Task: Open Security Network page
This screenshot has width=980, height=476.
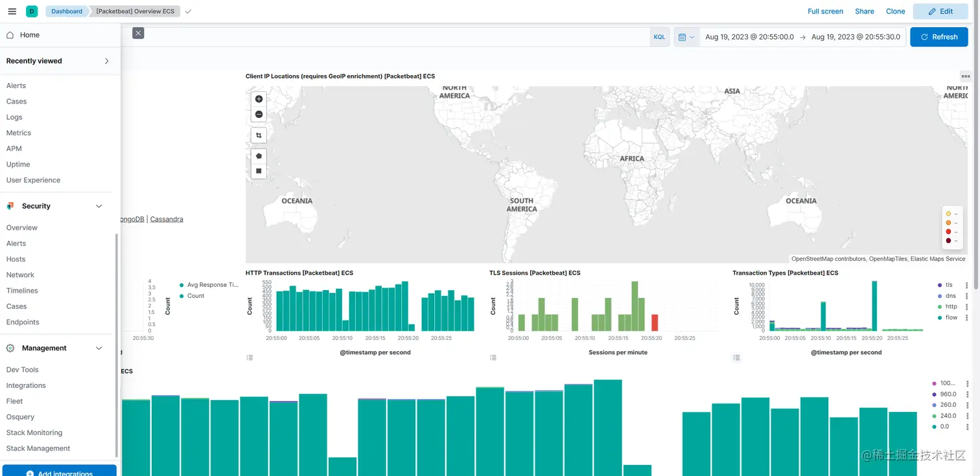Action: point(20,275)
